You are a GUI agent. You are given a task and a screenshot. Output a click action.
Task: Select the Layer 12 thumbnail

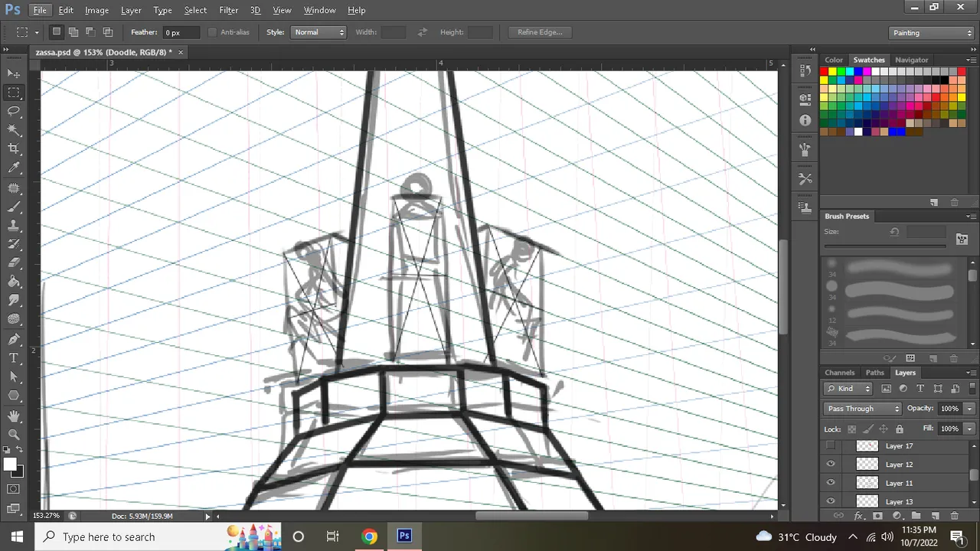tap(867, 464)
